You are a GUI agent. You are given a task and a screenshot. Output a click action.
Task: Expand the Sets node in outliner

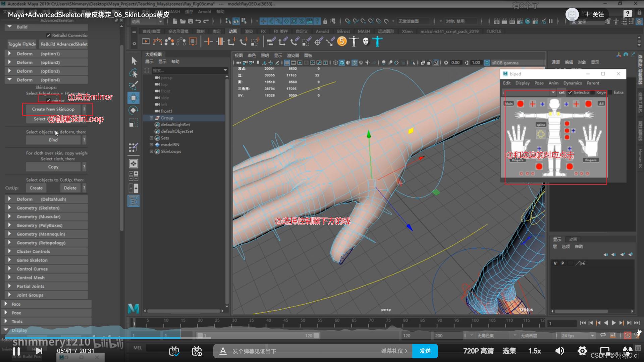tap(151, 138)
